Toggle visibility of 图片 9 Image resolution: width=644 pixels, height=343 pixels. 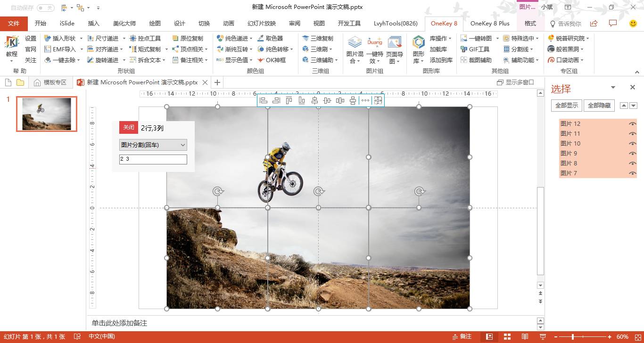click(632, 153)
